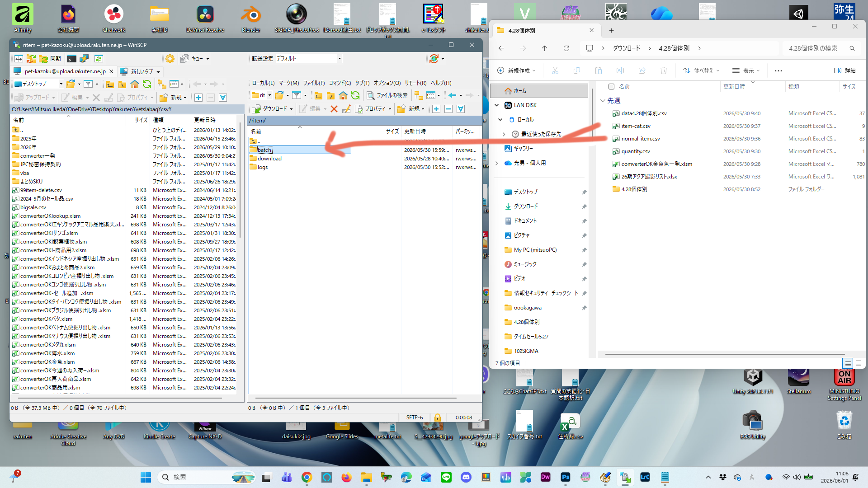Click the Explorer horizontal scrollbar
Viewport: 868px width, 488px height.
(725, 354)
